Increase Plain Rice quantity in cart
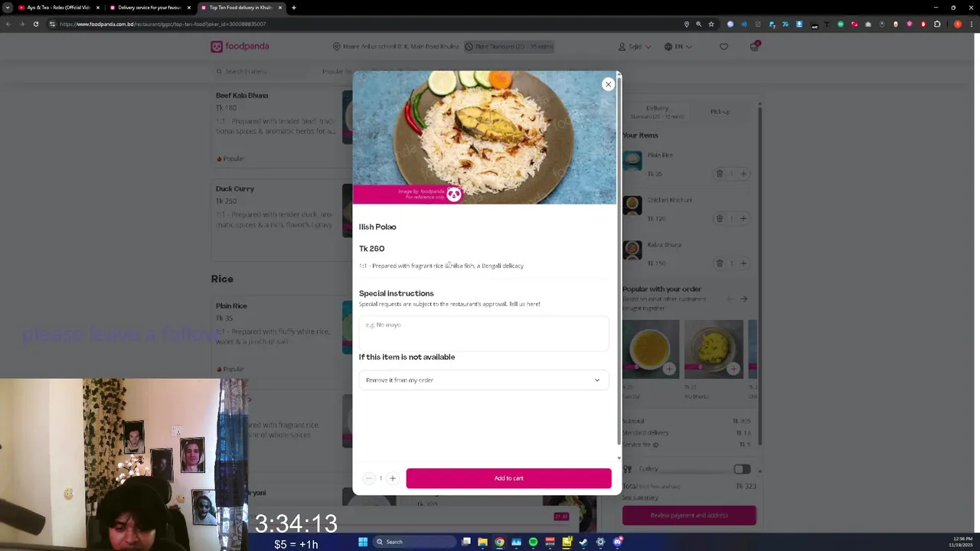Image resolution: width=980 pixels, height=551 pixels. (x=743, y=174)
